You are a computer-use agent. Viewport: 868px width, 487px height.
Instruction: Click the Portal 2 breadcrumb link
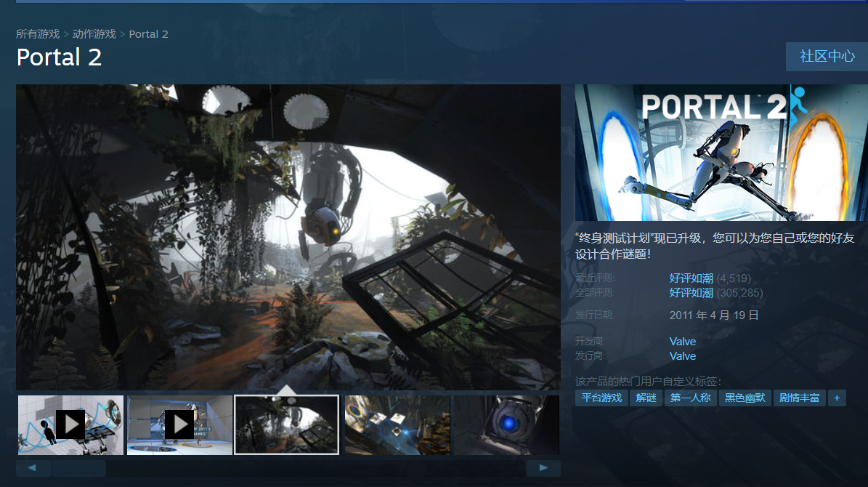(148, 34)
